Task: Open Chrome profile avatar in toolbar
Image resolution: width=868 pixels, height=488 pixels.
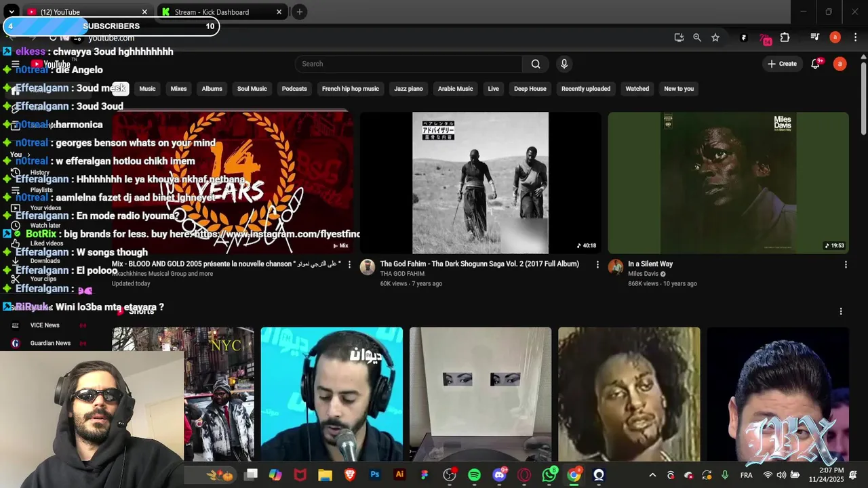Action: 835,37
